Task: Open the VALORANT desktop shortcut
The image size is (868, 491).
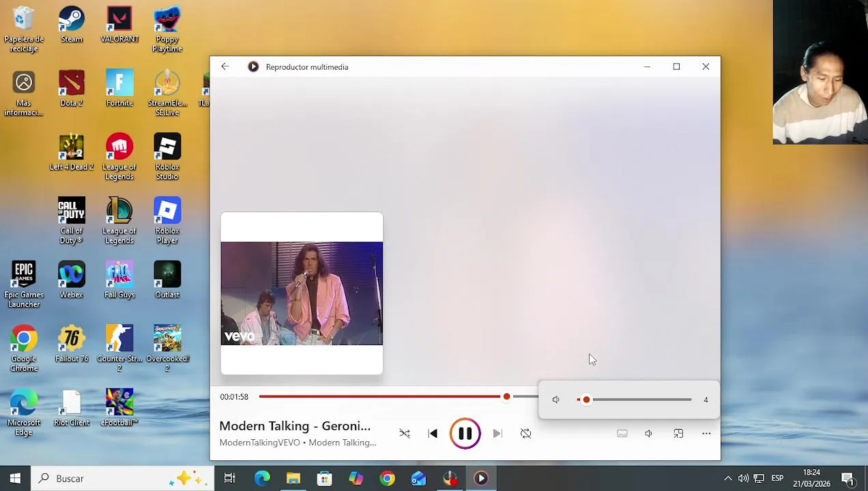Action: tap(119, 25)
